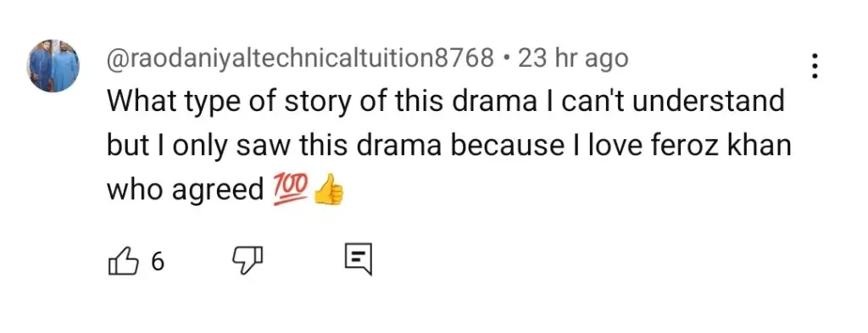This screenshot has height=333, width=868.
Task: Open replies using the comment bubble icon
Action: coord(359,259)
